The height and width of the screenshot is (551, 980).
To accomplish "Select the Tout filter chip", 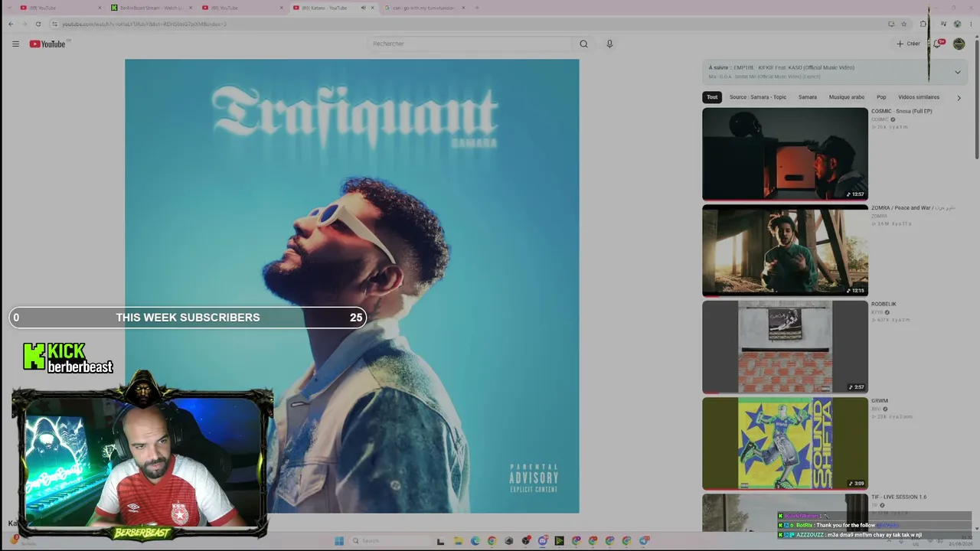I will [712, 97].
